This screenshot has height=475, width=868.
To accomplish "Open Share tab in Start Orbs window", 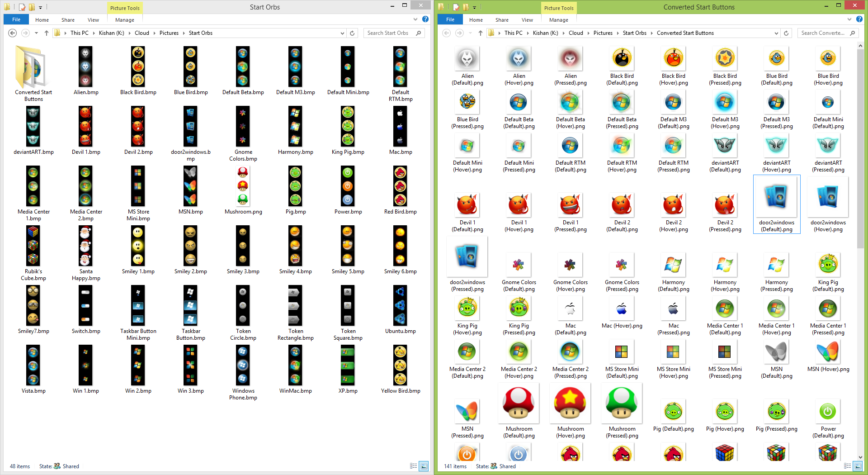I will 68,20.
